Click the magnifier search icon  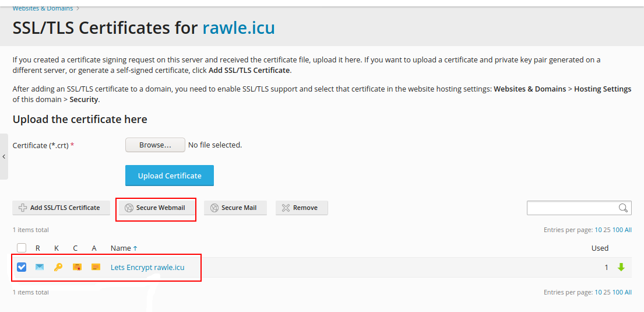623,208
